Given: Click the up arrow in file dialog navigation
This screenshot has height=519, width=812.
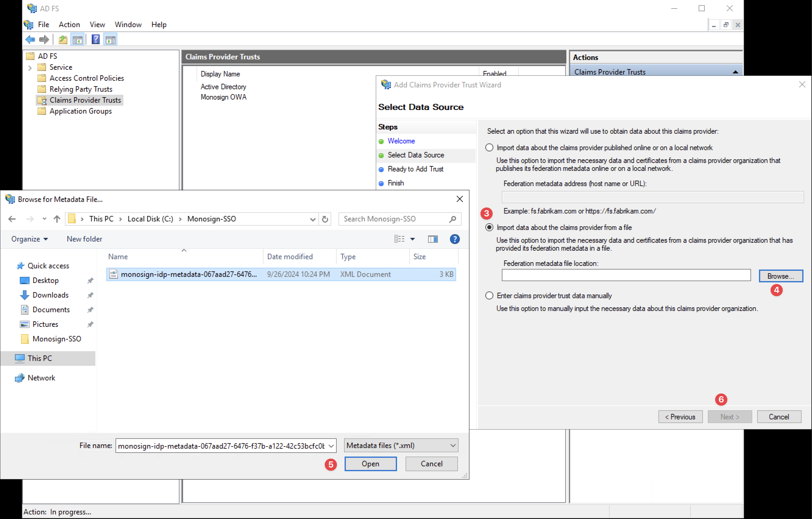Looking at the screenshot, I should (57, 219).
